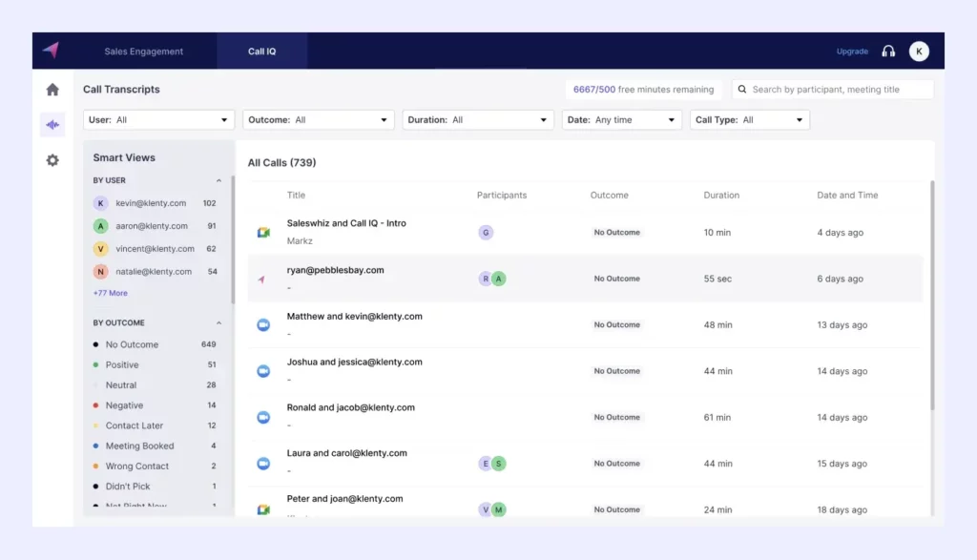Open the K profile avatar menu
This screenshot has height=560, width=977.
(x=919, y=52)
